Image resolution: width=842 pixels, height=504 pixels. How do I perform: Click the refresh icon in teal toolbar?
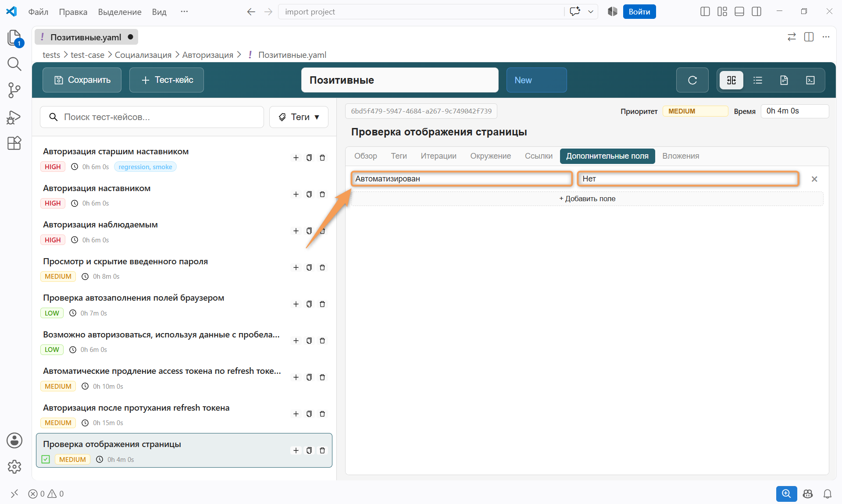click(x=692, y=80)
